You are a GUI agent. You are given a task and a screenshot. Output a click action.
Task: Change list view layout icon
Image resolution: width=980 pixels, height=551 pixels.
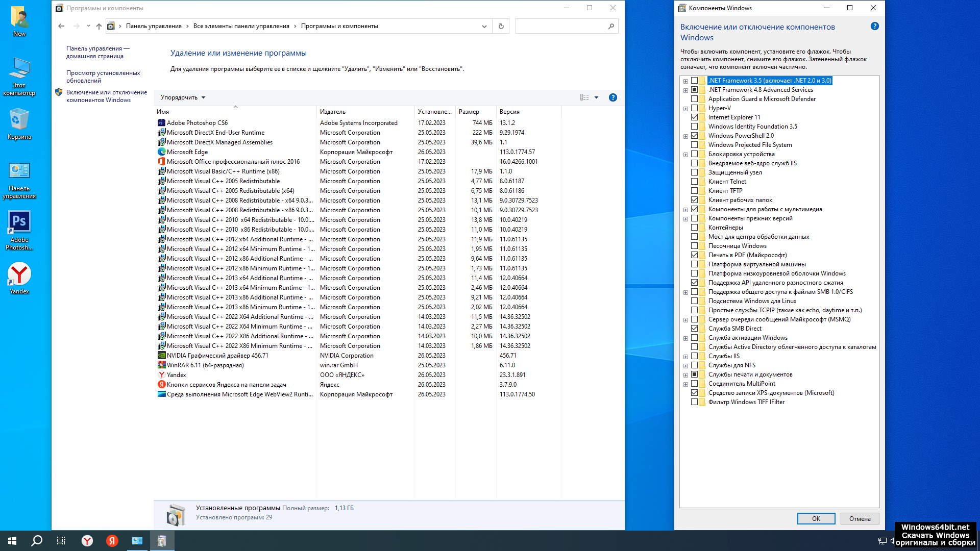tap(584, 97)
